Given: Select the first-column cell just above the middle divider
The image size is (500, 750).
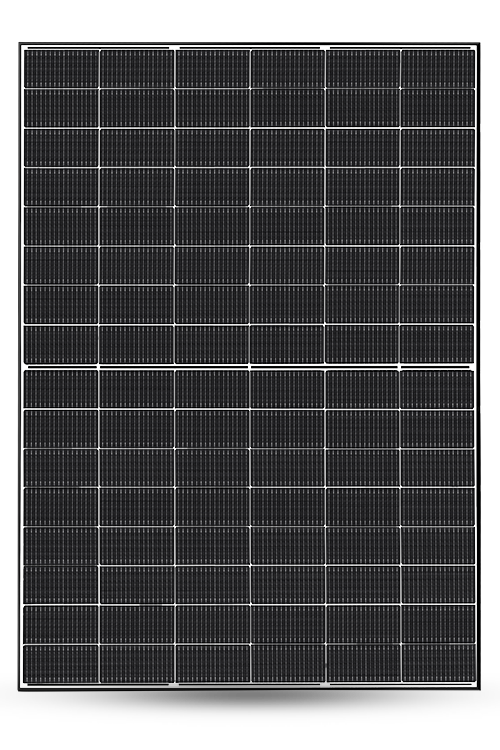Looking at the screenshot, I should [61, 344].
